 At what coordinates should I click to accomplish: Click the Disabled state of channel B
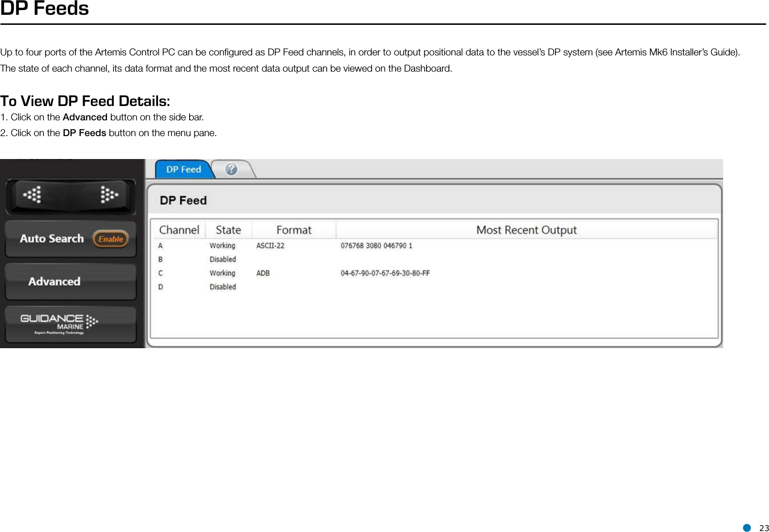point(223,259)
